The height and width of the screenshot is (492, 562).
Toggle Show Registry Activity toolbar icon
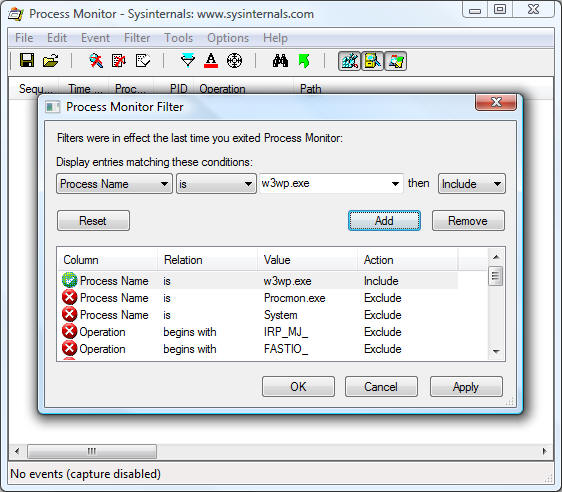click(349, 61)
